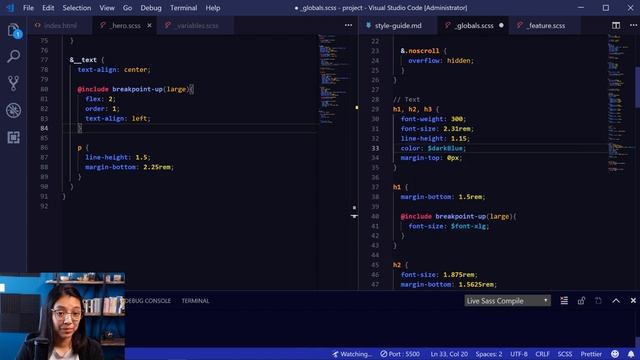Maximize the bottom panel with chevron
This screenshot has height=360, width=640.
tap(616, 301)
